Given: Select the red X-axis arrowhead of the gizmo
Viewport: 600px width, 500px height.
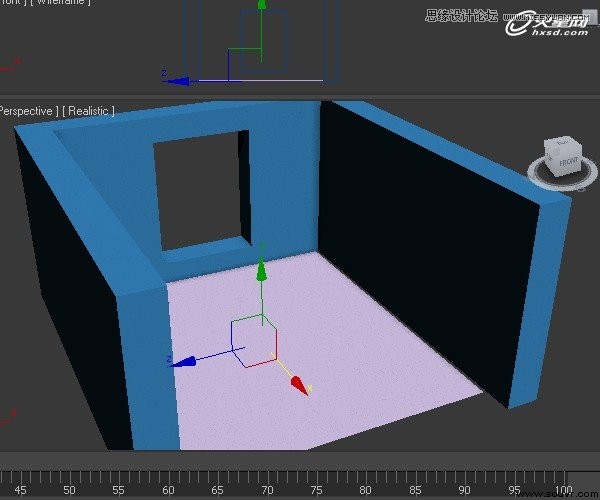Looking at the screenshot, I should [x=300, y=387].
